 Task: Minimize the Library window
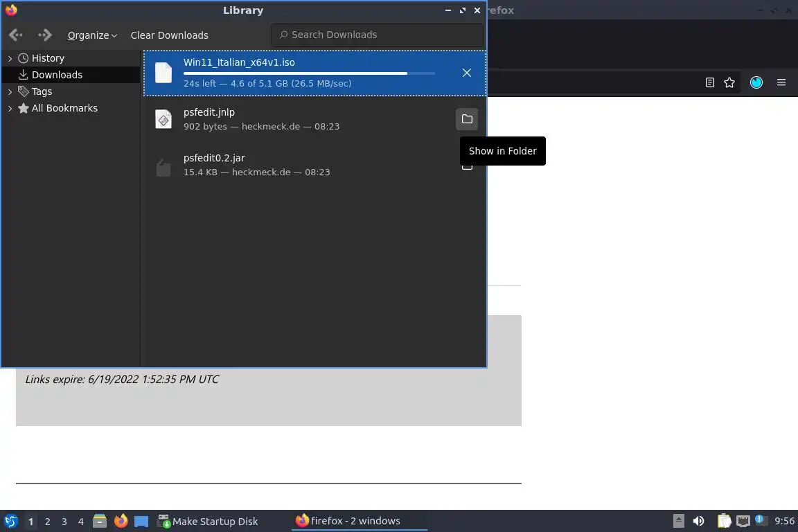pyautogui.click(x=448, y=10)
